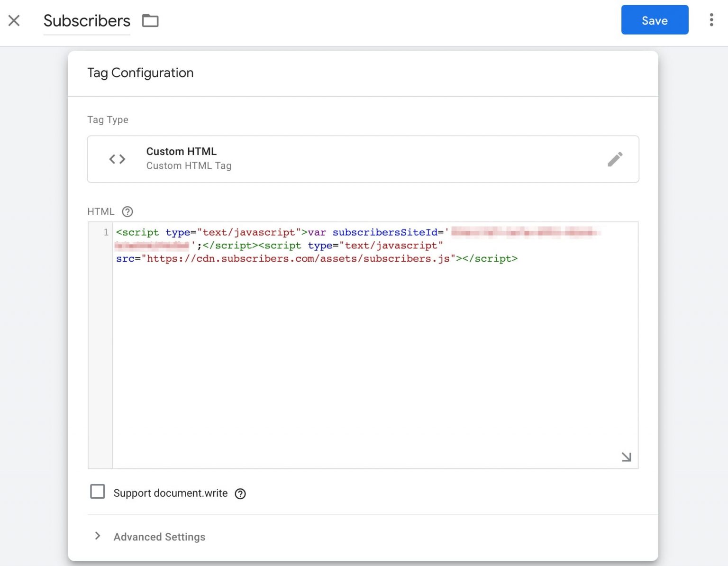Select line number 1 in the editor

[x=105, y=232]
